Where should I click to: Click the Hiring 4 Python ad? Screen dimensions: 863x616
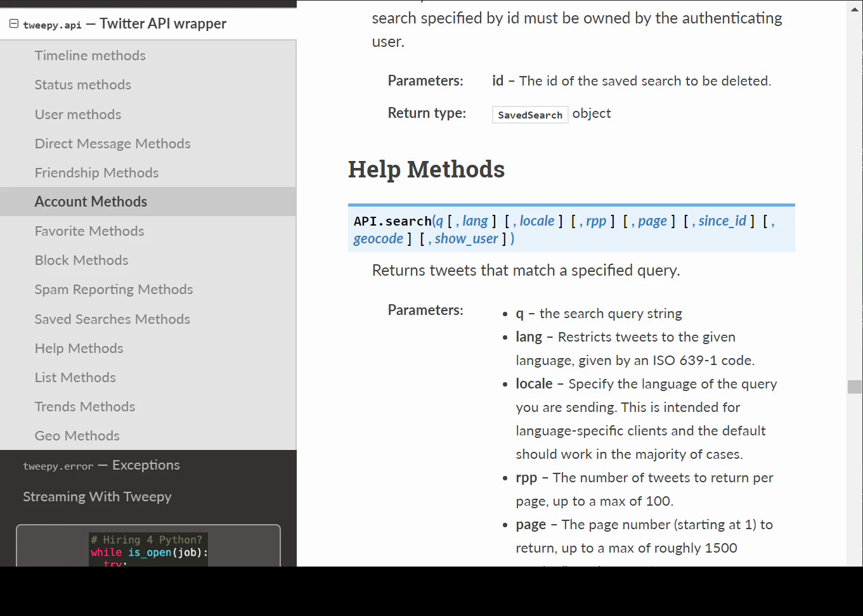(x=148, y=549)
